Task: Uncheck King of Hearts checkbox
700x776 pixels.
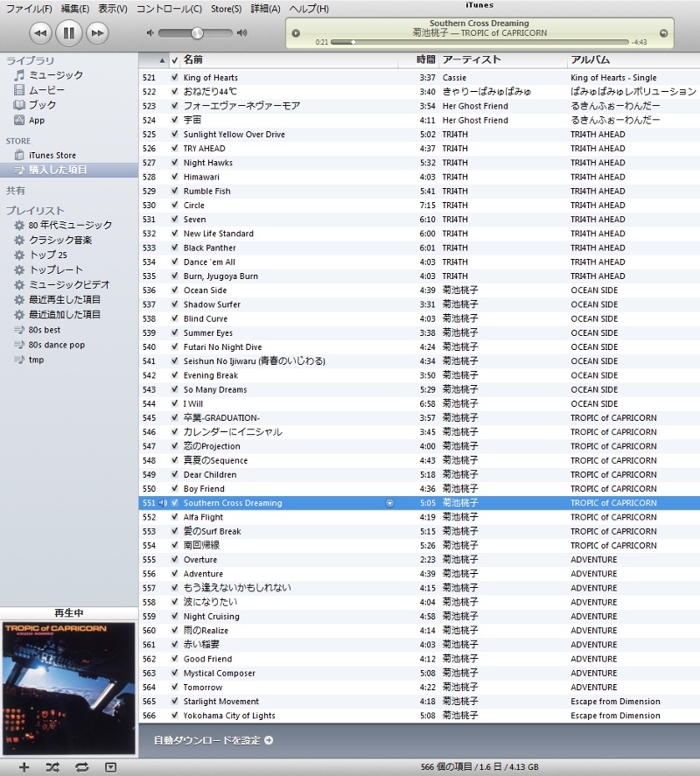Action: point(175,77)
